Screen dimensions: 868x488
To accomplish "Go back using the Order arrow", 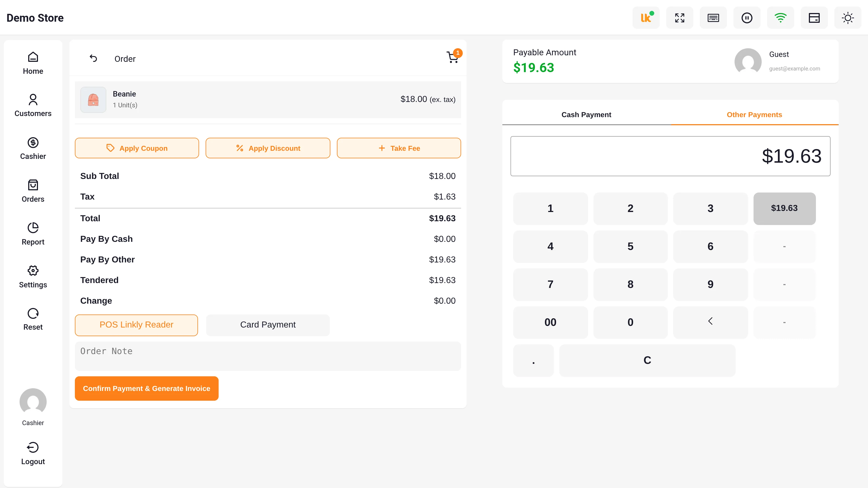I will tap(93, 58).
